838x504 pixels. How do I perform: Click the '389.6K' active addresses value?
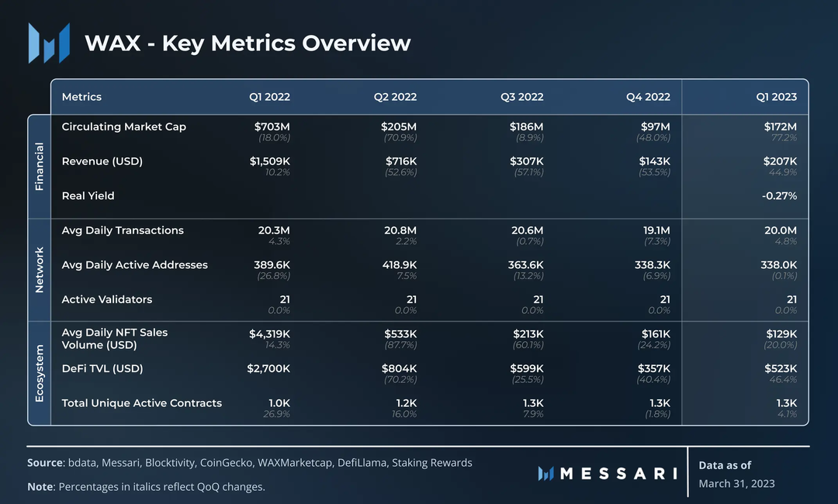[x=272, y=265]
